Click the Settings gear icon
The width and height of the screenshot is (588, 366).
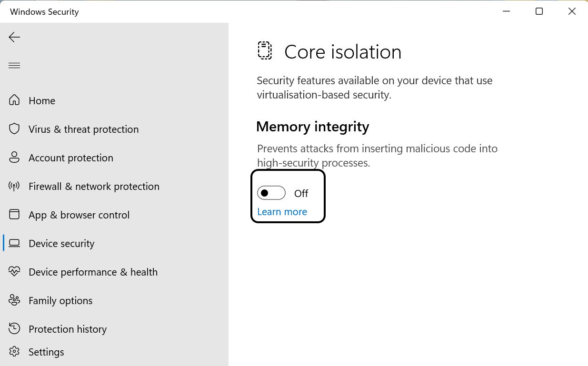coord(14,352)
